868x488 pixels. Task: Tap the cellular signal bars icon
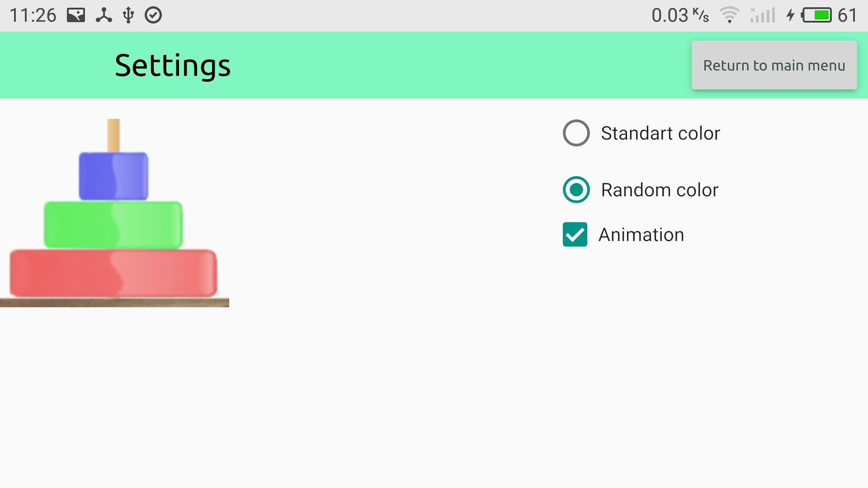763,15
